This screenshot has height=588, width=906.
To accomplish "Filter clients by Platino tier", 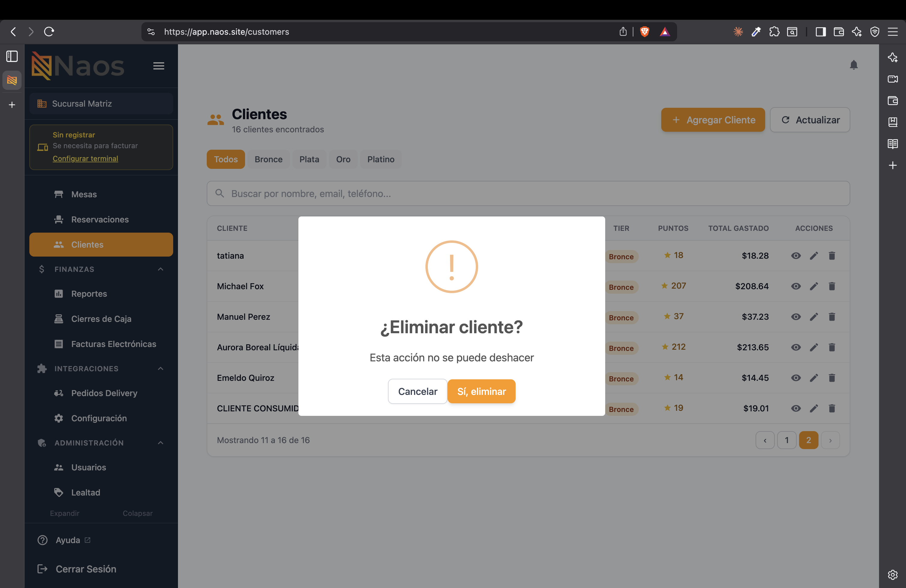I will 381,159.
